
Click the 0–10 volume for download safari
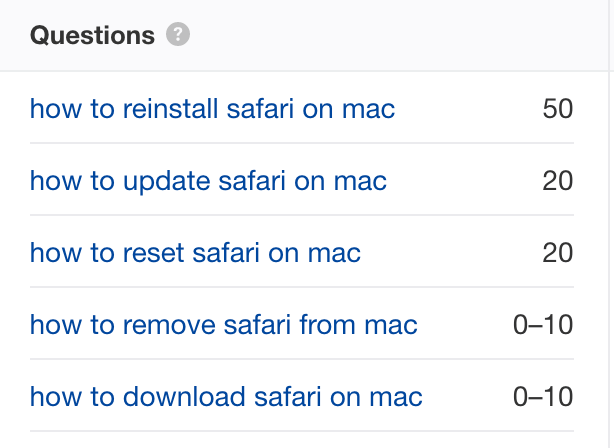pos(542,397)
